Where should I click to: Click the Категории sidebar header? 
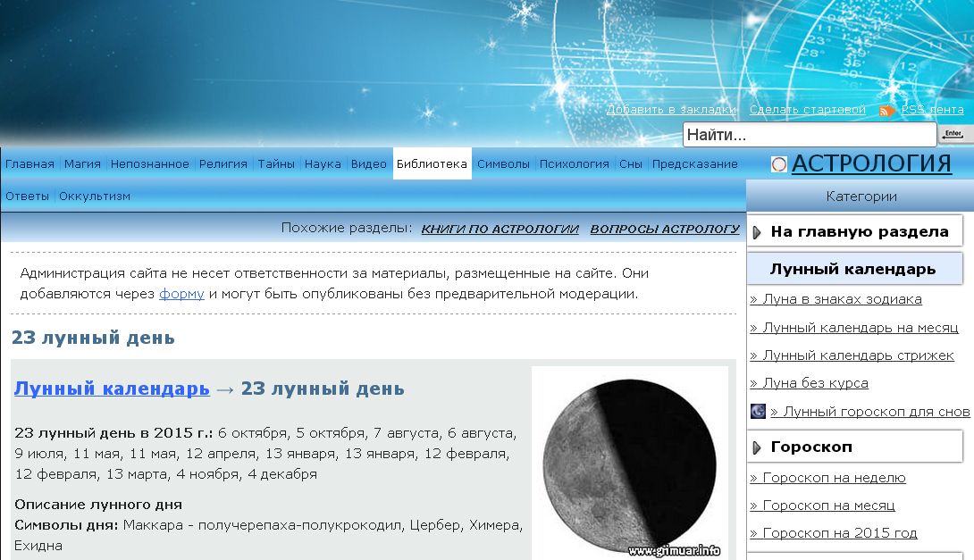coord(861,196)
